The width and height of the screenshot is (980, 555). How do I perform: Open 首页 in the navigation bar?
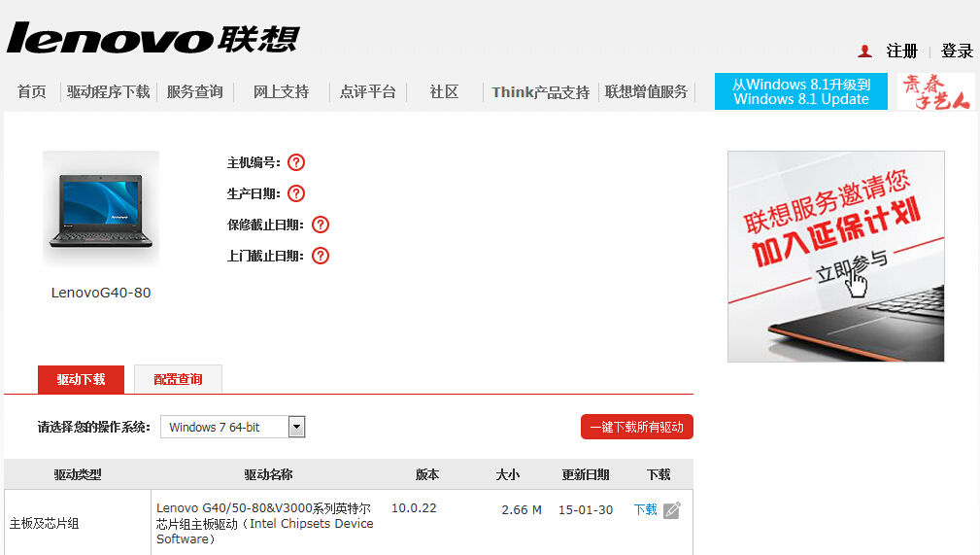click(x=32, y=92)
